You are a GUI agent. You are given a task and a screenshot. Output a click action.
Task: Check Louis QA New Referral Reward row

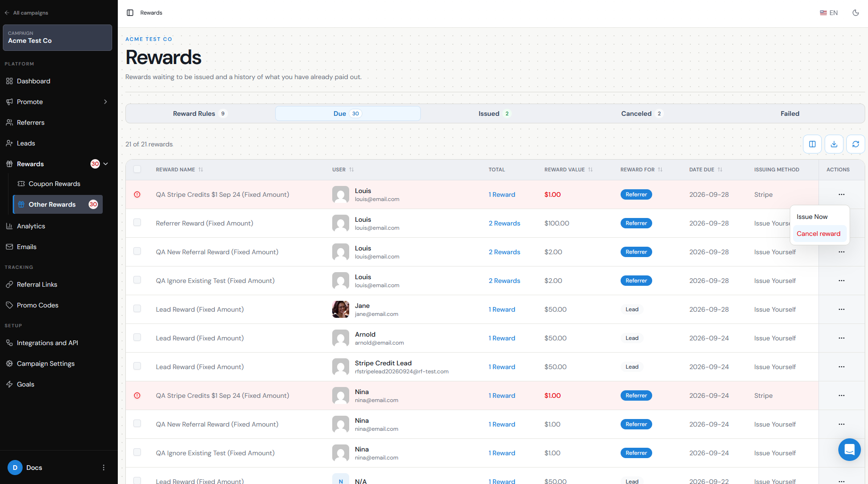click(137, 251)
